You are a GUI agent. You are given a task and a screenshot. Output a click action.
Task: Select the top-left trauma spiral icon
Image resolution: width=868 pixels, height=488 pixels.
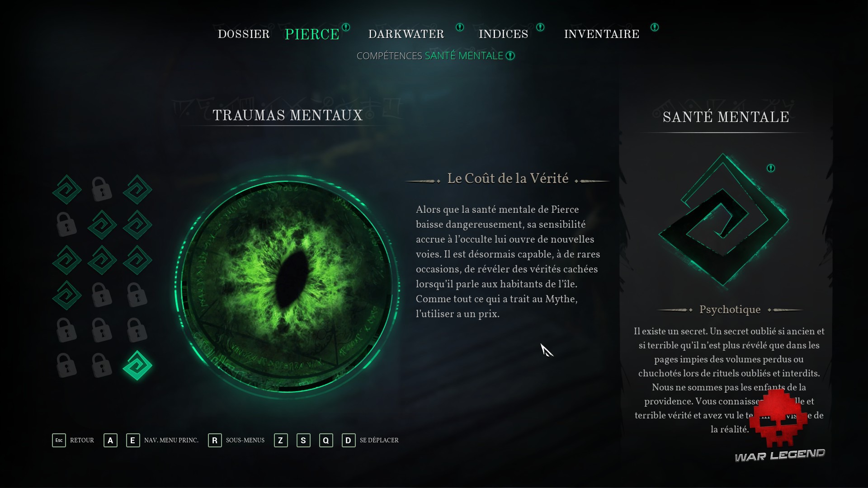(x=67, y=189)
